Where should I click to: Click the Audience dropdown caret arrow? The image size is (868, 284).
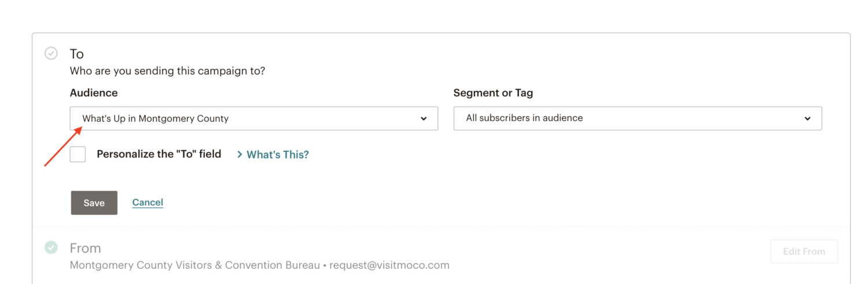[x=424, y=119]
